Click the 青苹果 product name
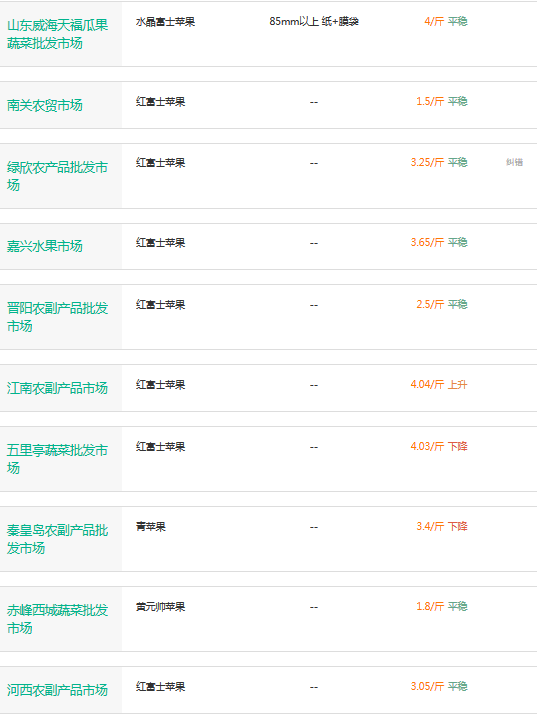This screenshot has height=725, width=537. tap(151, 527)
